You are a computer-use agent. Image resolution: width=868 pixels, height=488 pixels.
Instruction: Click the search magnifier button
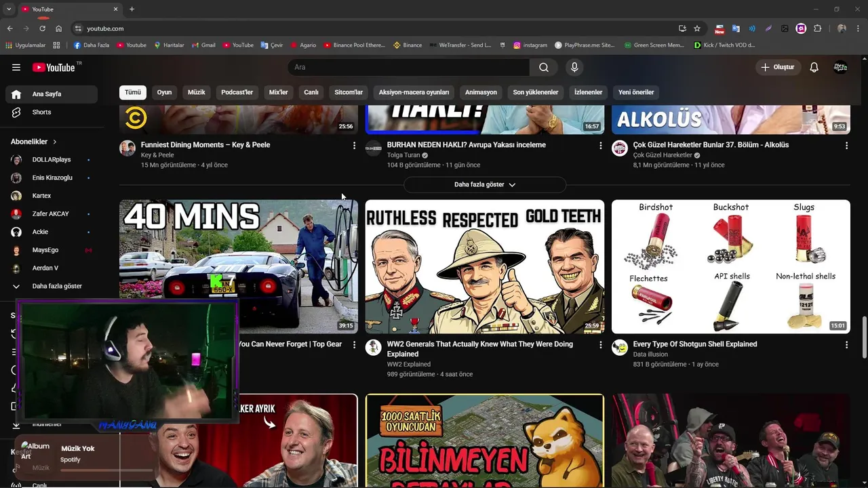point(544,67)
